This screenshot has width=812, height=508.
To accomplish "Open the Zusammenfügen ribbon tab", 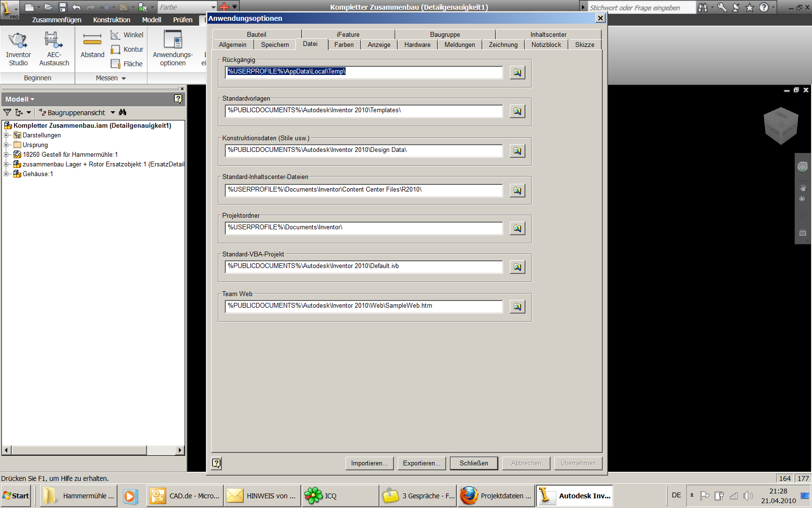I will point(57,20).
